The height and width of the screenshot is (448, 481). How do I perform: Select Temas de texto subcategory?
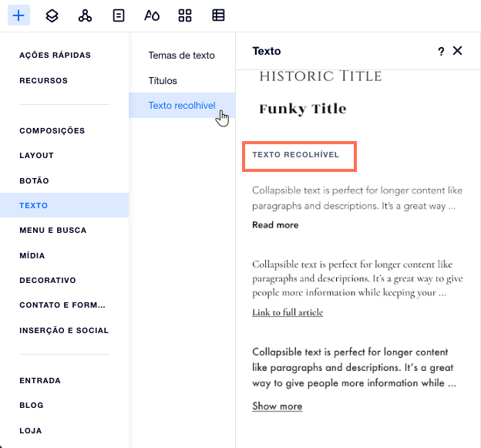(182, 56)
